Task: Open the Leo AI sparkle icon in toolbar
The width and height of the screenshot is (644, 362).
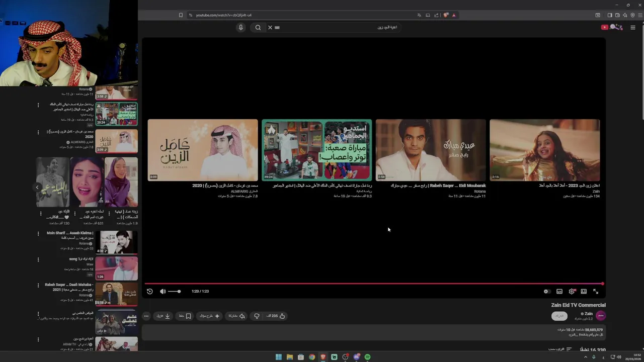Action: click(x=625, y=15)
